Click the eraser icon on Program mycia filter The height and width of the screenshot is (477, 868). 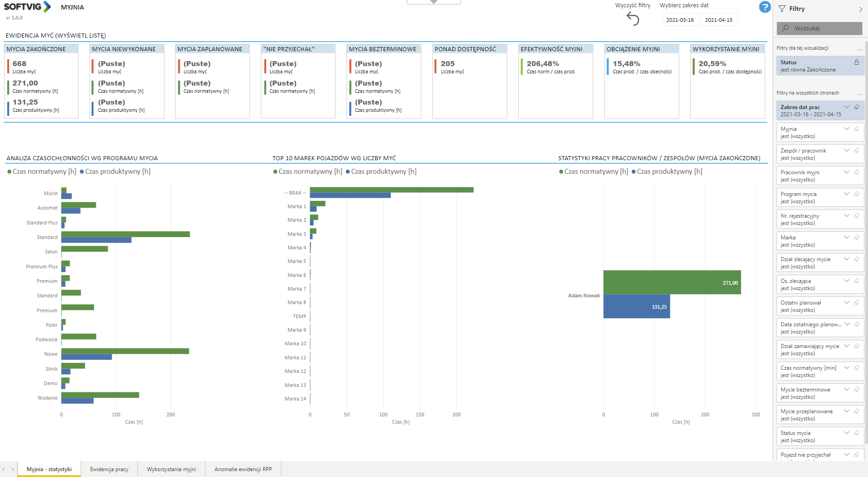pos(856,194)
